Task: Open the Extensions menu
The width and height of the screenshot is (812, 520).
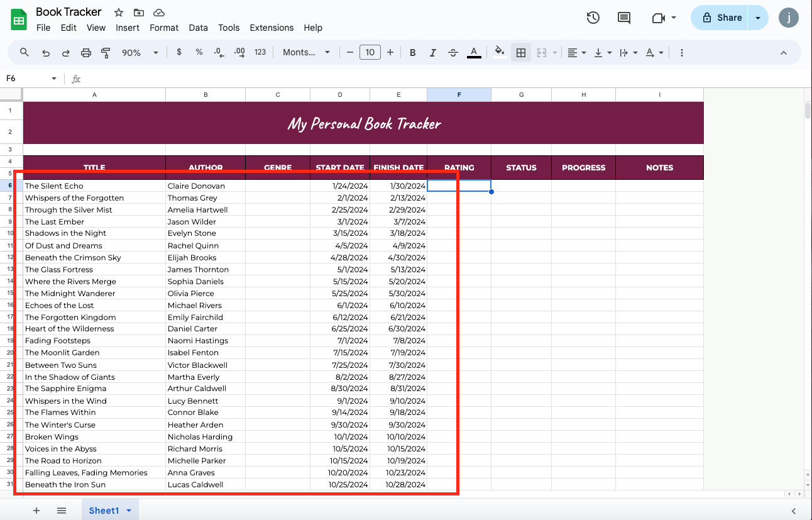Action: 272,28
